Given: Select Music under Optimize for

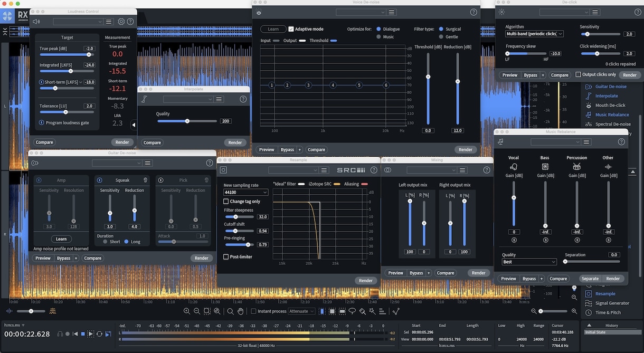Looking at the screenshot, I should pos(378,37).
